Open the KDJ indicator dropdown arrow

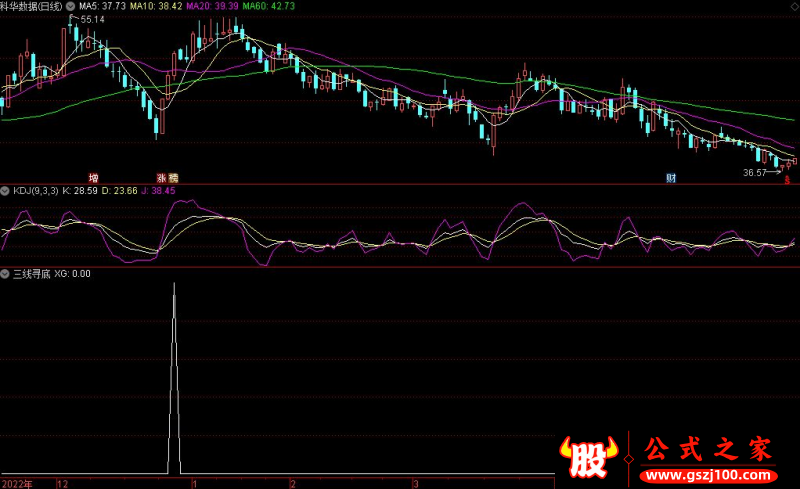[5, 191]
